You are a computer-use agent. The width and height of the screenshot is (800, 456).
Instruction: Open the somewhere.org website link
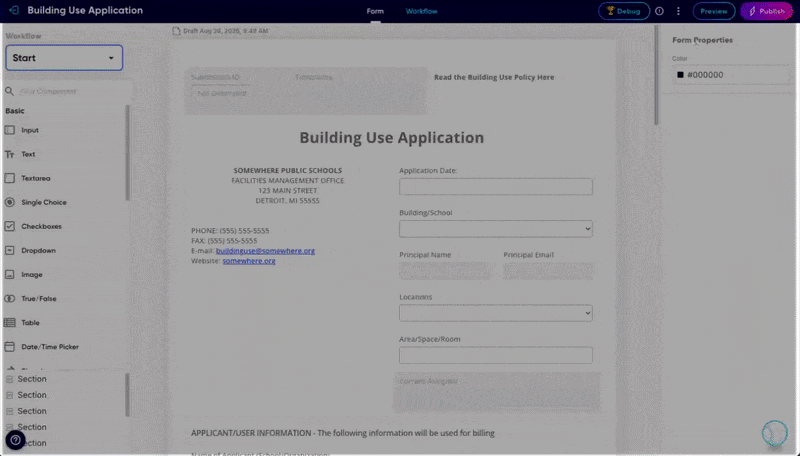coord(249,261)
